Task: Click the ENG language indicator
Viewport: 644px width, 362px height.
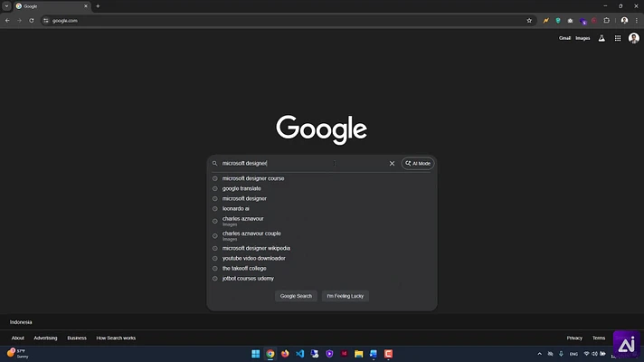Action: [x=573, y=354]
